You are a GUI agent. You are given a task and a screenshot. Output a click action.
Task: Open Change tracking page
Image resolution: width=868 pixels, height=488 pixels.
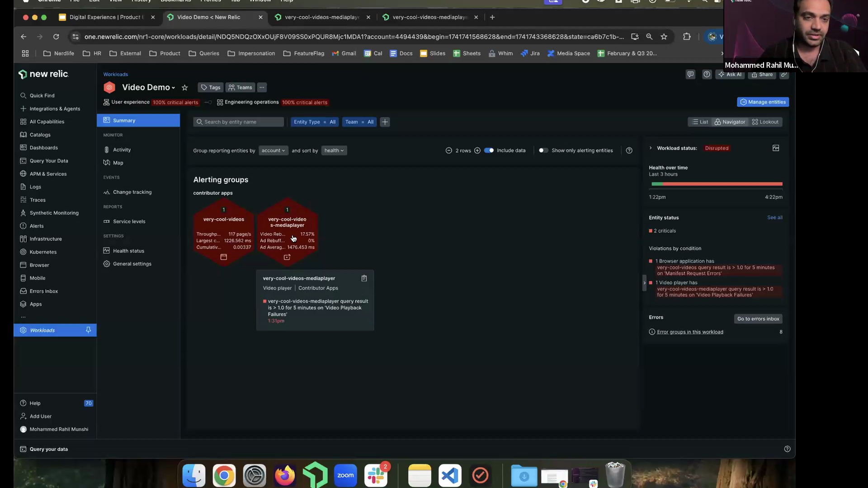point(132,192)
